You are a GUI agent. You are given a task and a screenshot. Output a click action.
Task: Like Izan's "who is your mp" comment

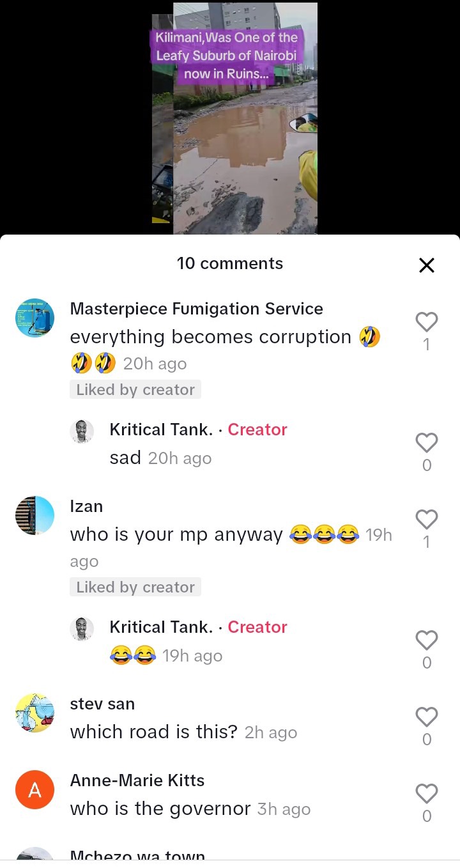click(427, 519)
